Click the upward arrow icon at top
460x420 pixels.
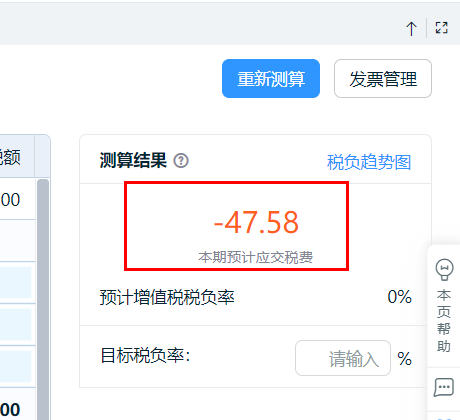tap(411, 29)
